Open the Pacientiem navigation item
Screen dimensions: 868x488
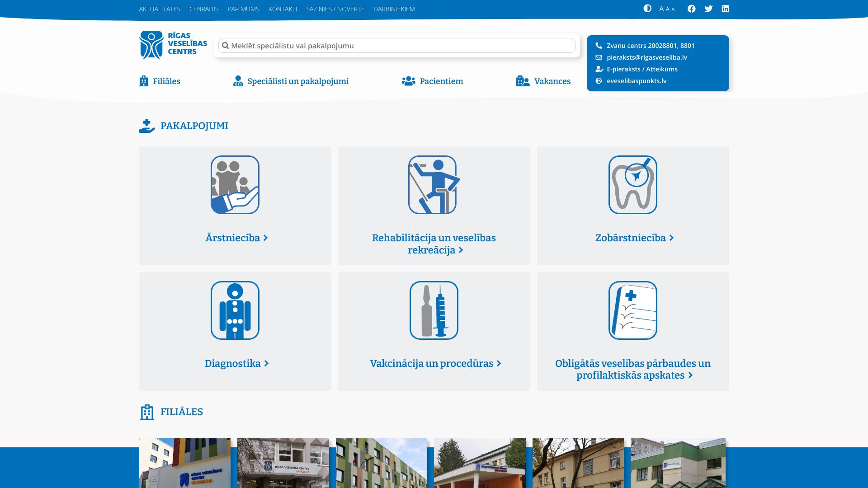tap(432, 81)
